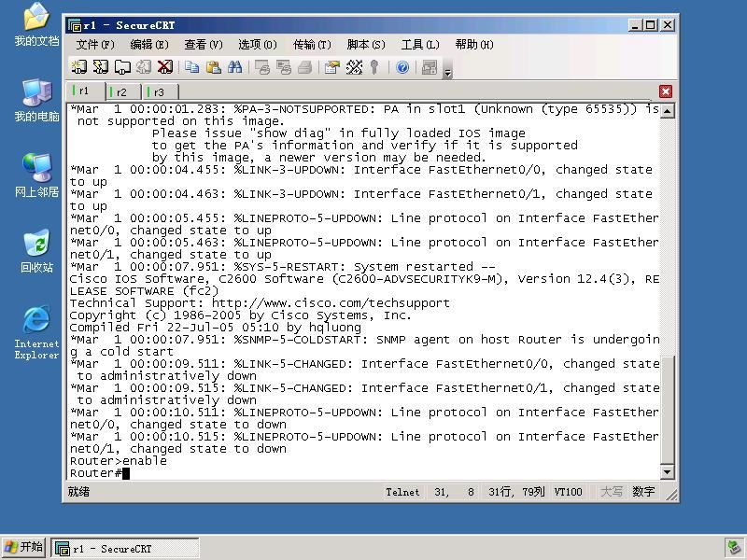Click the terminal vertical scrollbar thumb
The width and height of the screenshot is (747, 560).
[x=667, y=410]
